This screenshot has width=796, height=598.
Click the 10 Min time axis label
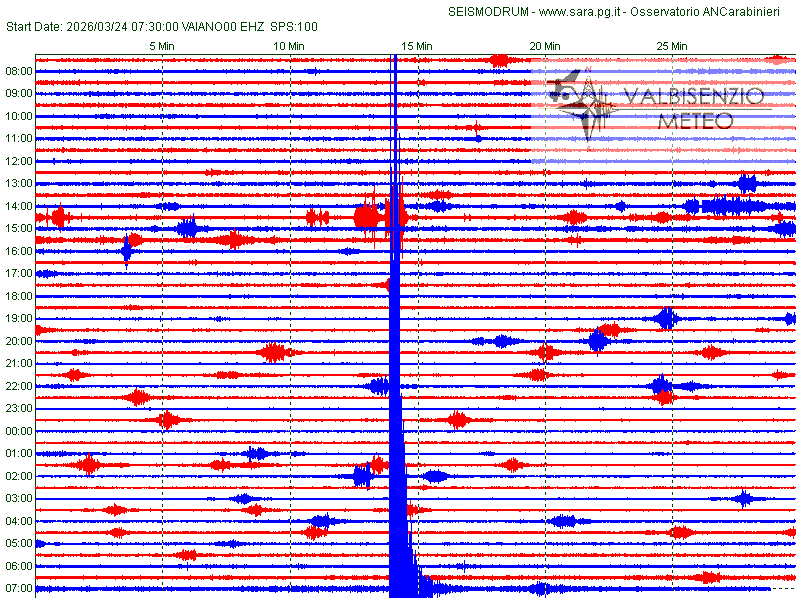coord(289,46)
